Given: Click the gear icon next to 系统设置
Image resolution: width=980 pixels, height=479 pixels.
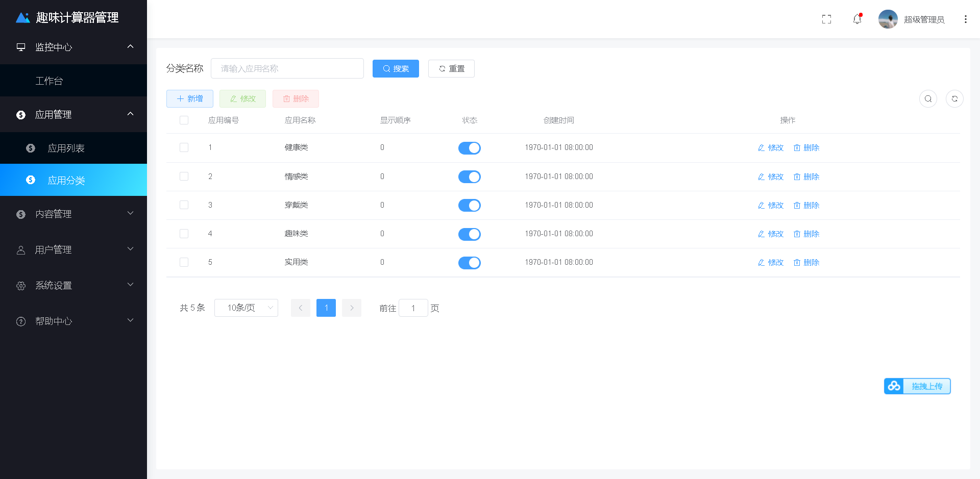Looking at the screenshot, I should 21,286.
